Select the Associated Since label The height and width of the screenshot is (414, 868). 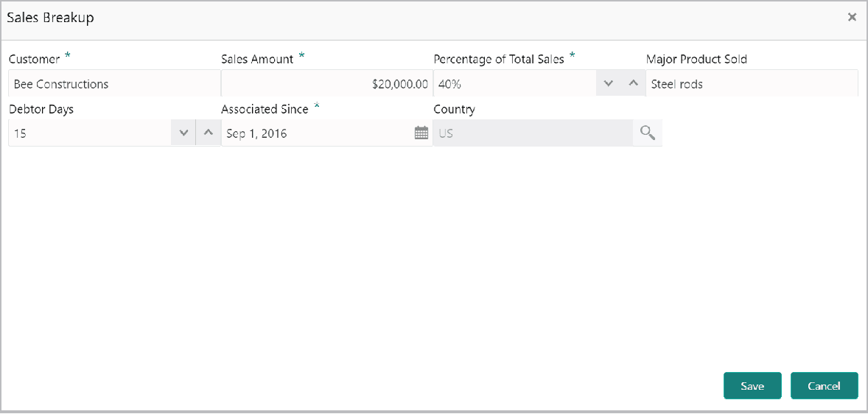(x=265, y=110)
